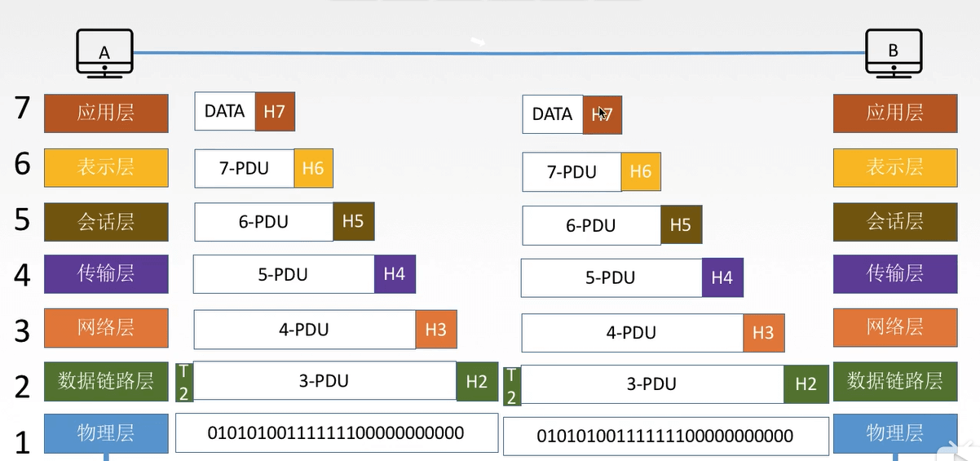The width and height of the screenshot is (980, 461).
Task: Click host B's 传输层 layer box
Action: (x=895, y=273)
